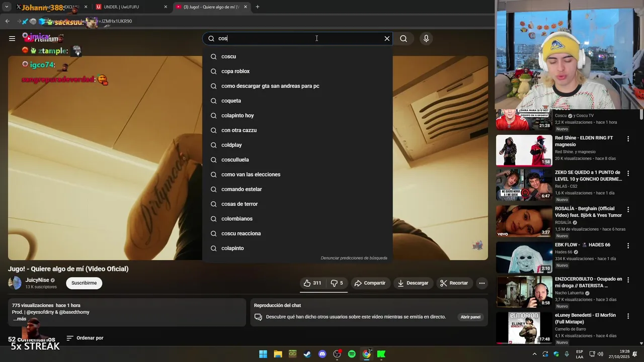The width and height of the screenshot is (644, 362).
Task: Open the ROSALÍA Berghain video thumbnail
Action: coord(524,221)
